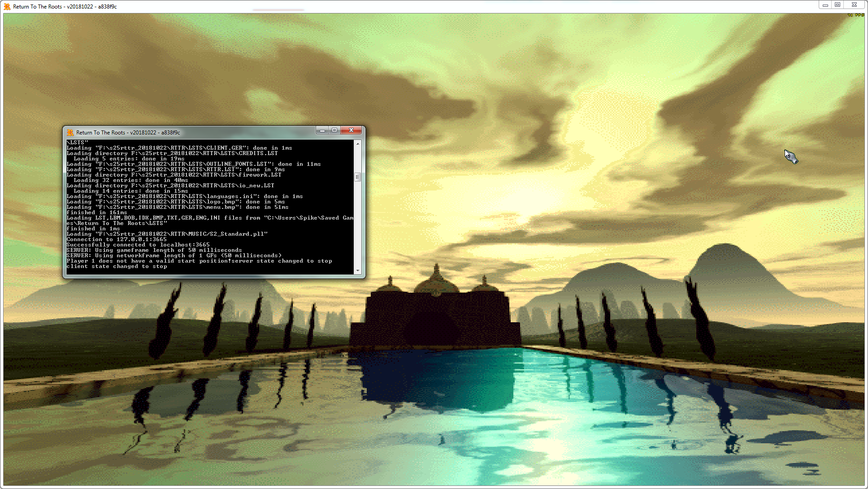Click the 'Connection to 127.0.0.1:3665' log line
Screen dimensions: 868x489
[x=117, y=240]
